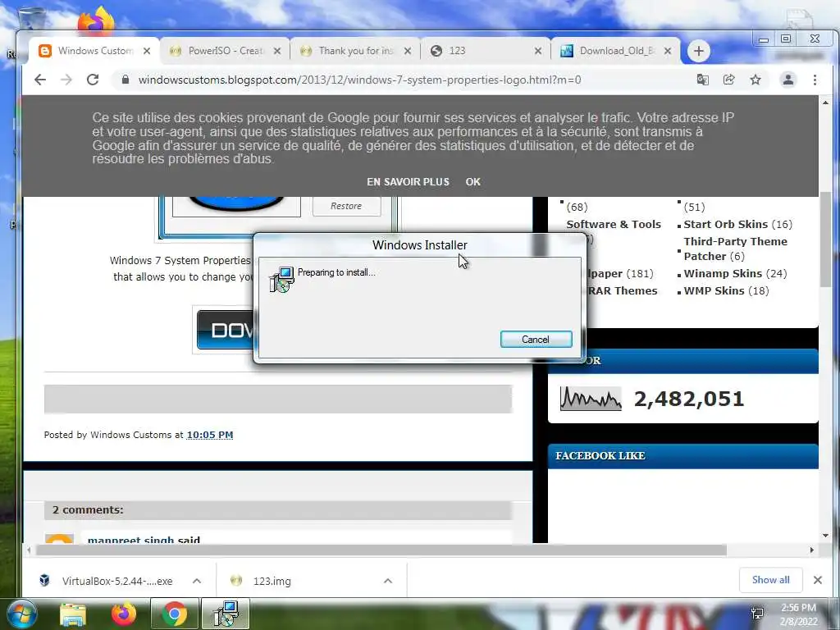Image resolution: width=840 pixels, height=630 pixels.
Task: Open the Windows Start menu orb
Action: [21, 614]
